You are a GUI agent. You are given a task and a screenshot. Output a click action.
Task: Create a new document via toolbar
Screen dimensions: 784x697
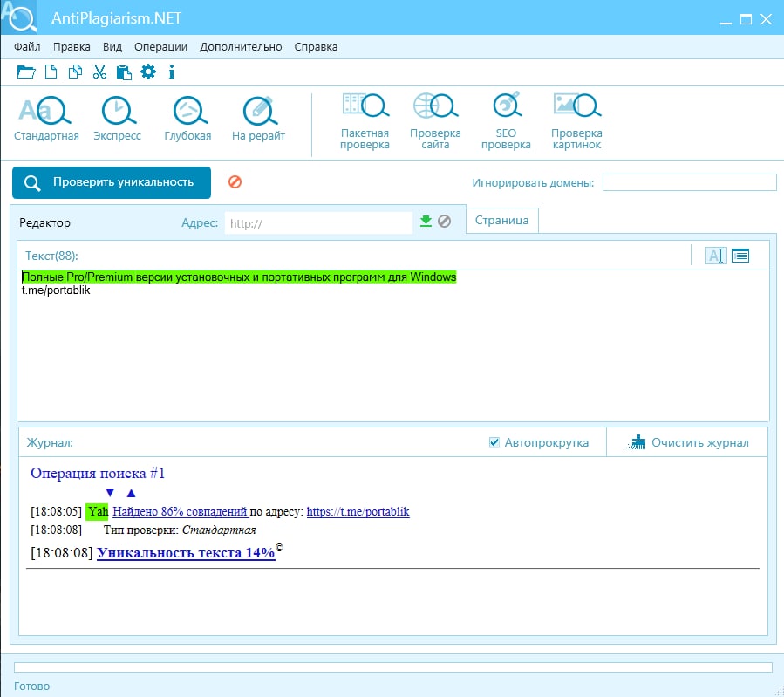pos(51,72)
